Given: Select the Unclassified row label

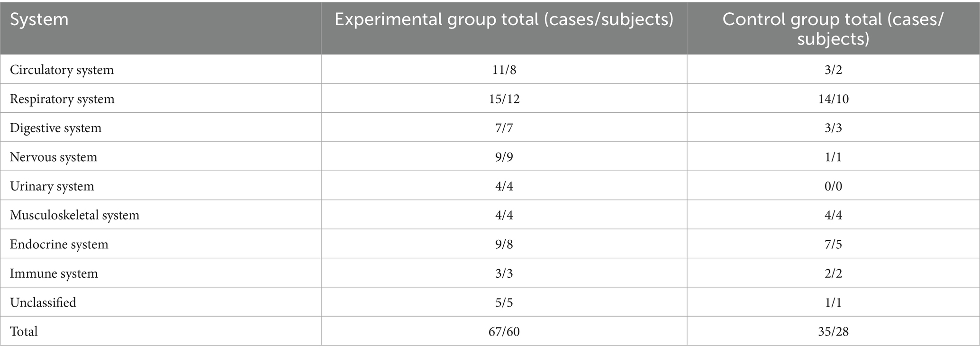Looking at the screenshot, I should pos(43,303).
